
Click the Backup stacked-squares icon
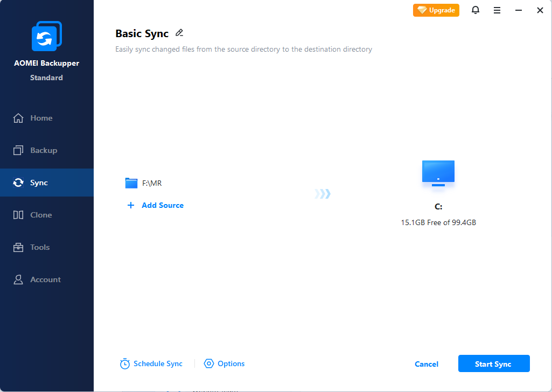(18, 150)
